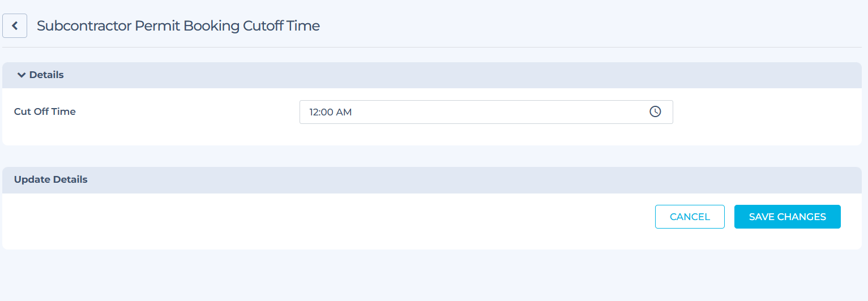Click the downward chevron beside Details
Image resolution: width=868 pixels, height=301 pixels.
pyautogui.click(x=22, y=75)
